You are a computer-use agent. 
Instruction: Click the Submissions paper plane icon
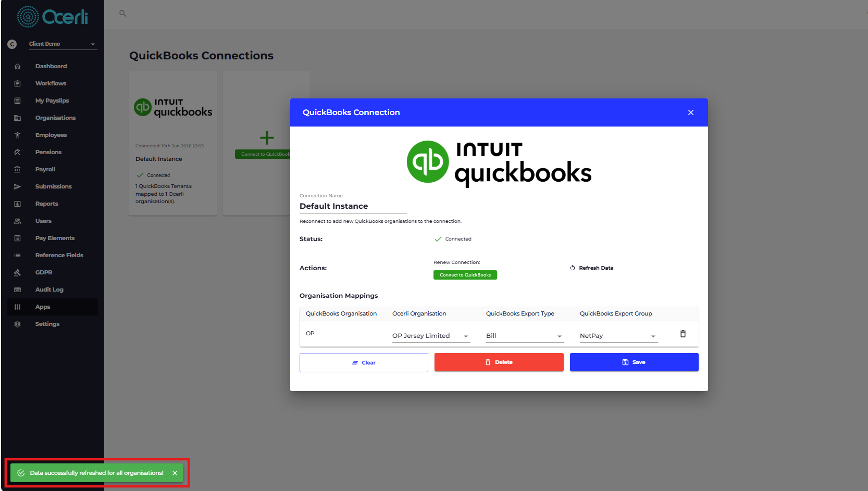(x=18, y=186)
